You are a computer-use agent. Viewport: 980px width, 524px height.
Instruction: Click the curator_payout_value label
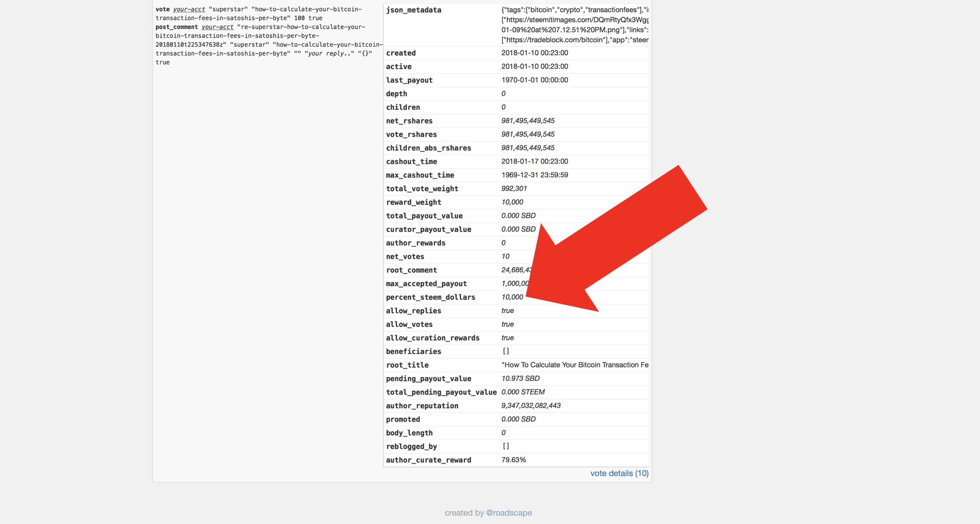point(428,230)
